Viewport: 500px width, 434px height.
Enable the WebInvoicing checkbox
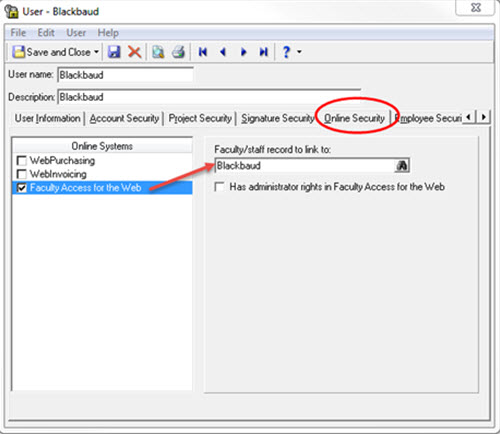22,174
